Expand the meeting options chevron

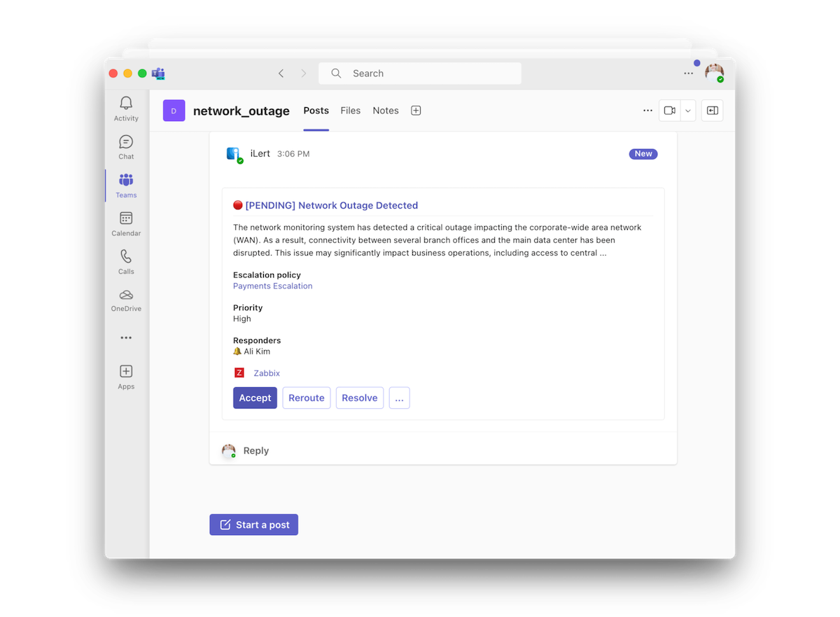click(x=687, y=110)
